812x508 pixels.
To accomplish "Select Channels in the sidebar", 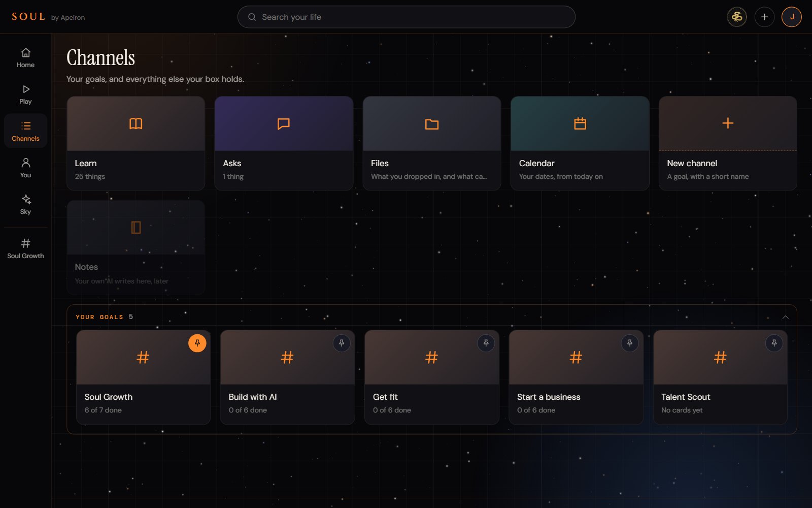I will click(x=25, y=131).
